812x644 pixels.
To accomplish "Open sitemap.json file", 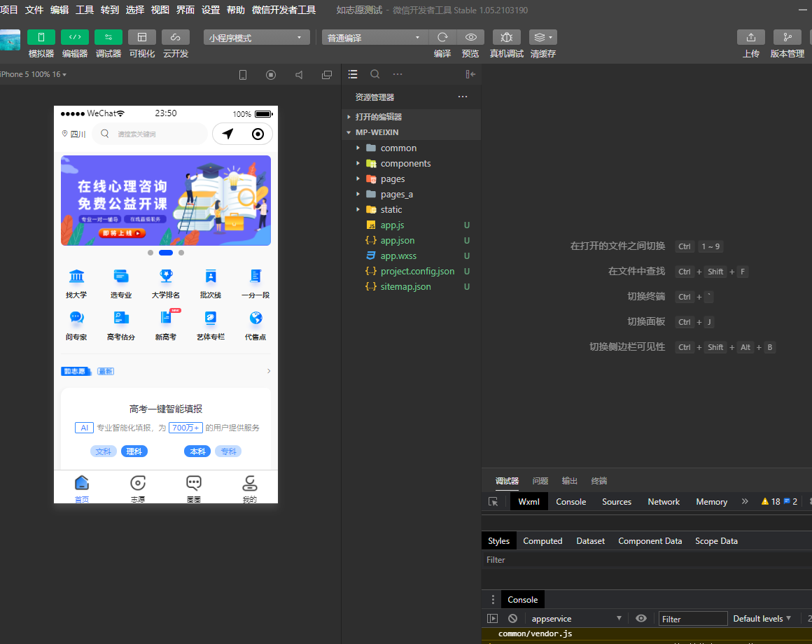I will coord(411,287).
